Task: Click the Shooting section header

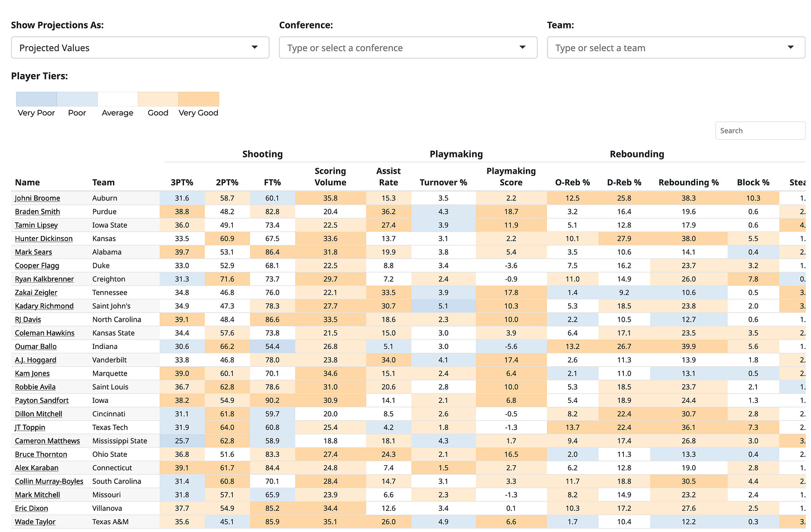Action: pos(262,154)
